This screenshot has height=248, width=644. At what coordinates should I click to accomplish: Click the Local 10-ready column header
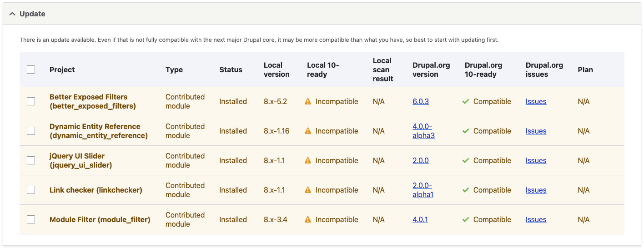pyautogui.click(x=323, y=69)
